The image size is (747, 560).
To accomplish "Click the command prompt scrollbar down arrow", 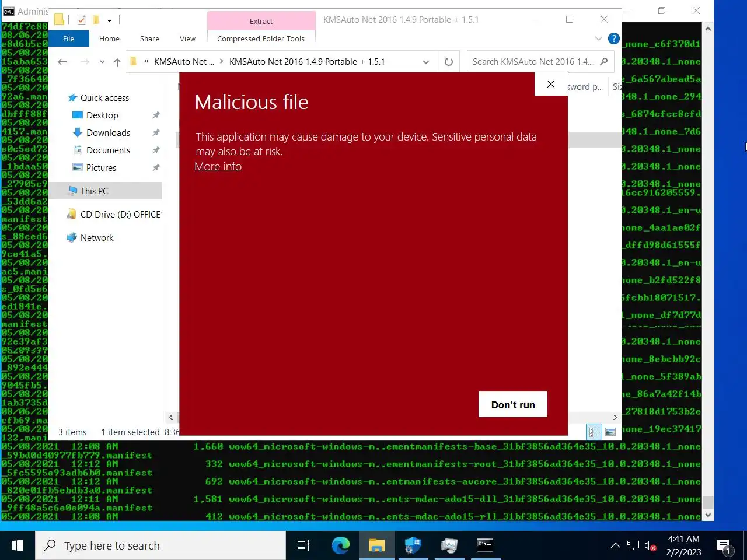I will click(x=708, y=515).
